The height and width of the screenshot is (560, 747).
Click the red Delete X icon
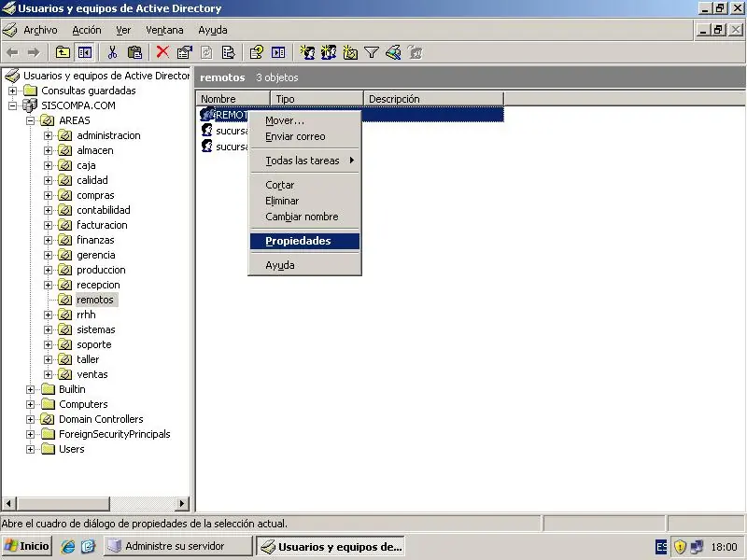click(162, 52)
